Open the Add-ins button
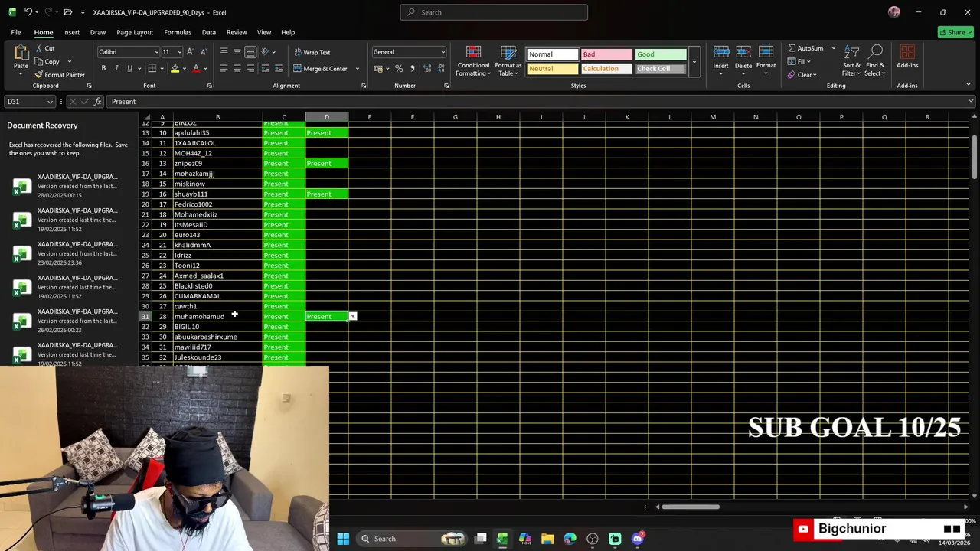Viewport: 980px width, 551px height. [907, 57]
